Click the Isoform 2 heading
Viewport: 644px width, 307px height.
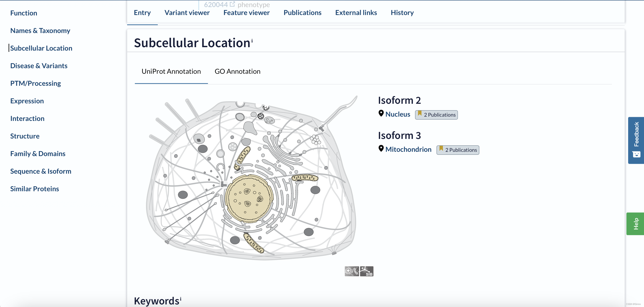click(399, 100)
